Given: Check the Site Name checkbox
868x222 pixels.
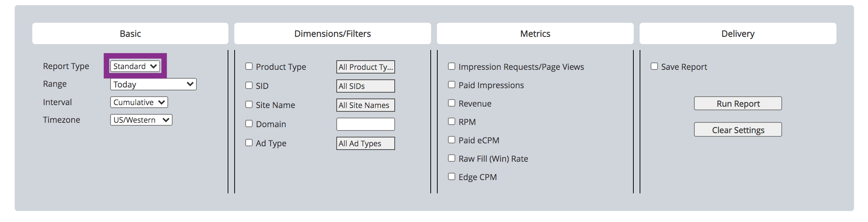Looking at the screenshot, I should pyautogui.click(x=249, y=104).
